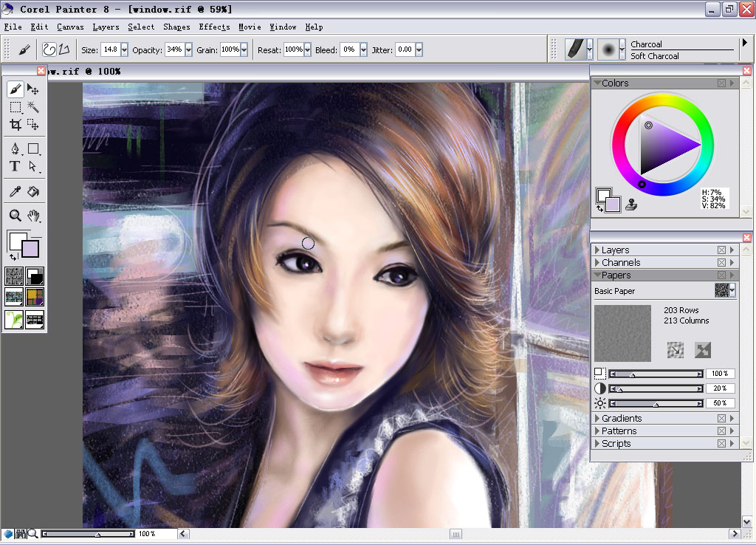Click the paper texture preview thumbnail
Image resolution: width=756 pixels, height=545 pixels.
(x=622, y=333)
